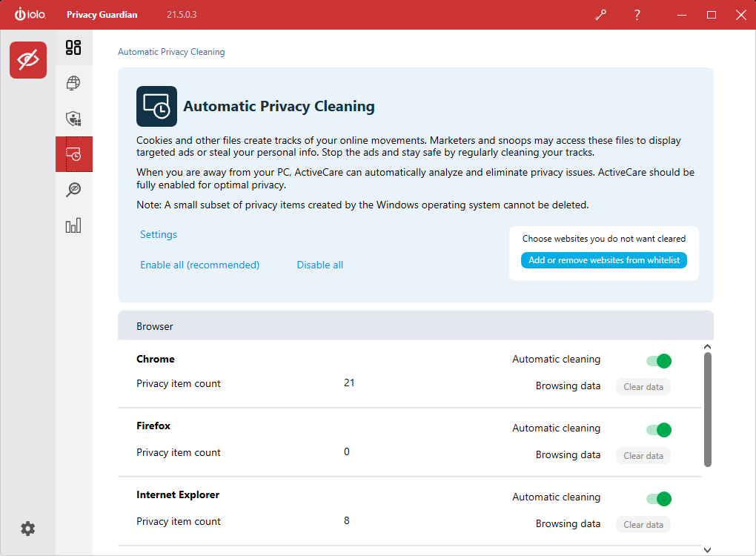Click the browser list scrollbar thumb
The height and width of the screenshot is (556, 756).
(707, 409)
